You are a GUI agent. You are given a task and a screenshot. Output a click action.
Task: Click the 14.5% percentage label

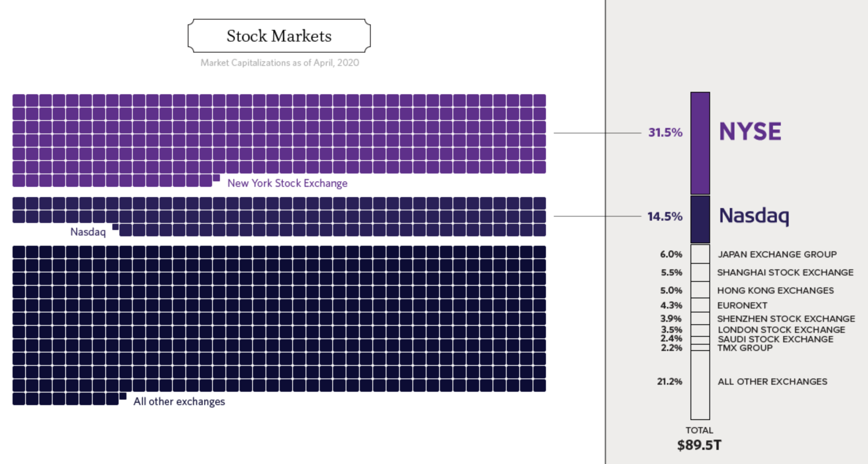click(x=665, y=216)
